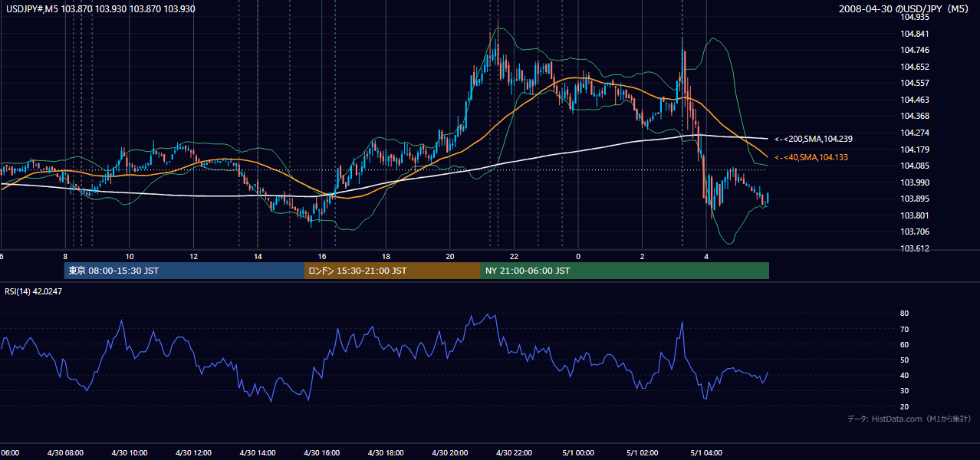Click RSI scale value 40
The image size is (980, 460).
[x=904, y=375]
